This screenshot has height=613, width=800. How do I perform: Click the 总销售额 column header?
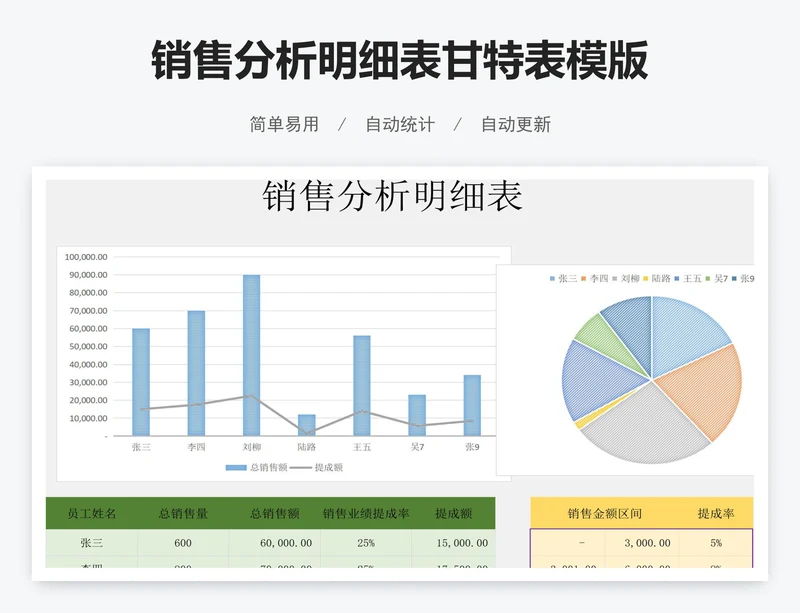(274, 513)
